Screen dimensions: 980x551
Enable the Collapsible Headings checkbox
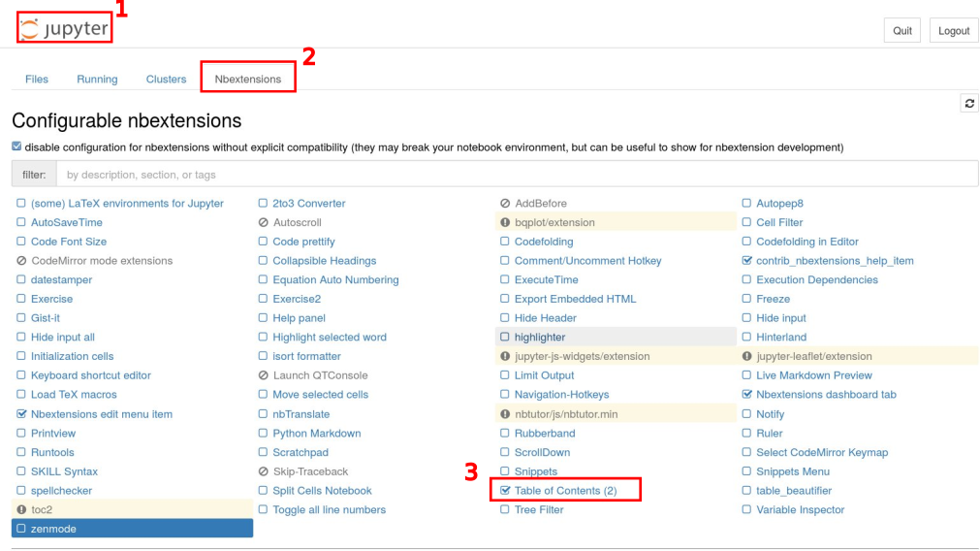[x=263, y=260]
